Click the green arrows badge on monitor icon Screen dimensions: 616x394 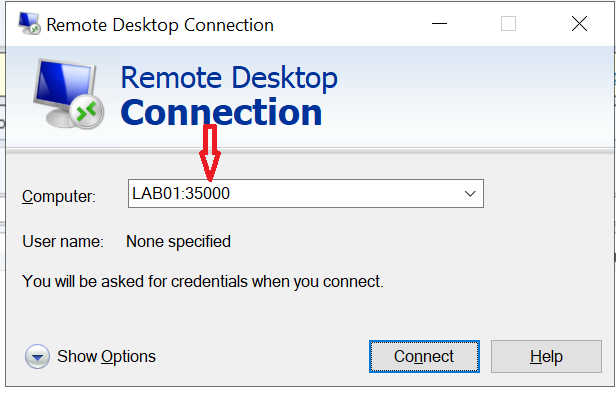[87, 112]
